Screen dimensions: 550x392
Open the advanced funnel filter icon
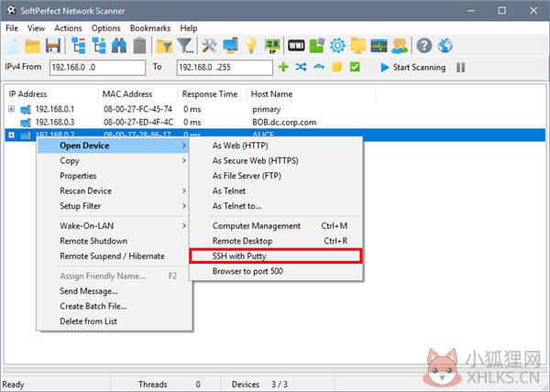tap(185, 46)
